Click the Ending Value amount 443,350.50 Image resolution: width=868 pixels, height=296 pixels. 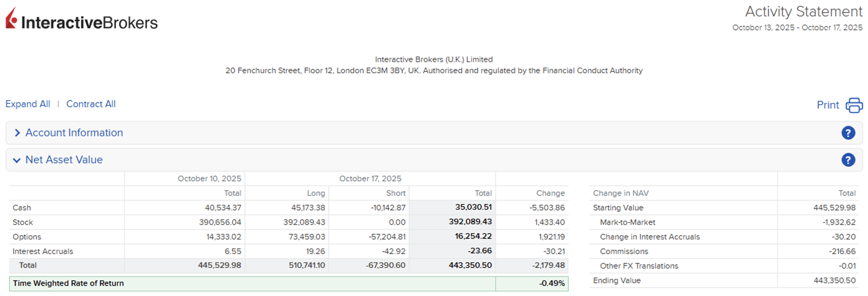[834, 281]
